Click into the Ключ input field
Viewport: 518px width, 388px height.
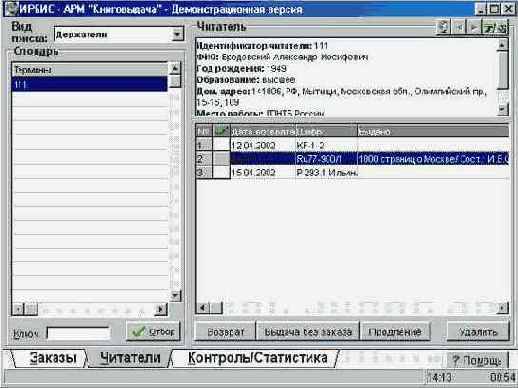79,333
